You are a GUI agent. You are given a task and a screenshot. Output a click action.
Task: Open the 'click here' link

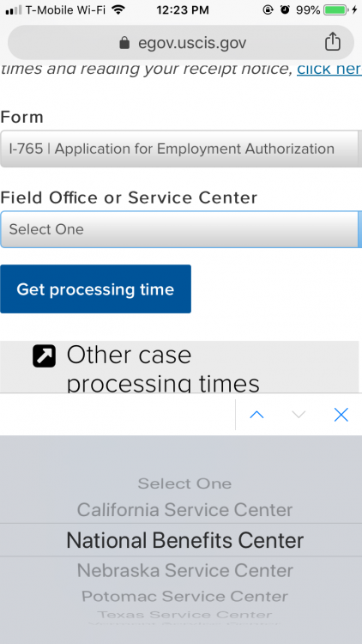pyautogui.click(x=329, y=69)
